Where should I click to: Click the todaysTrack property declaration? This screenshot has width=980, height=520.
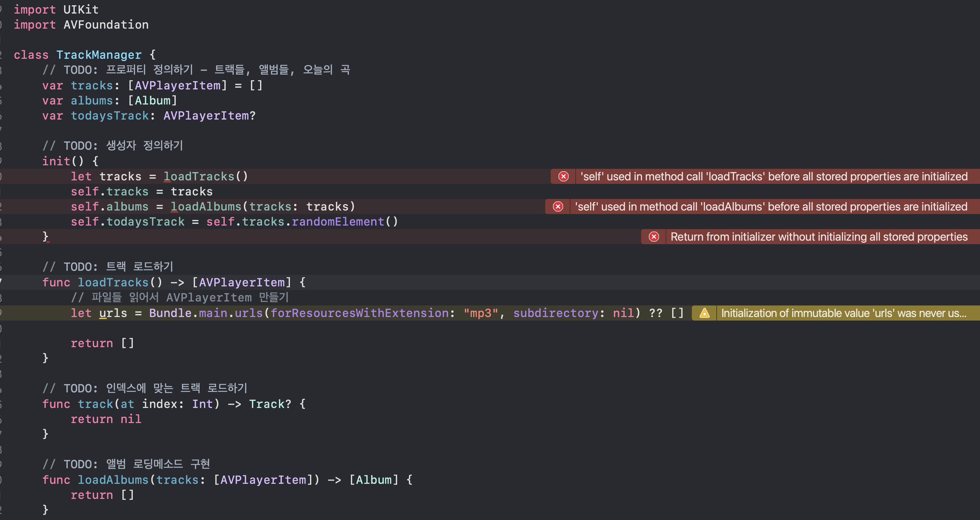(x=109, y=116)
